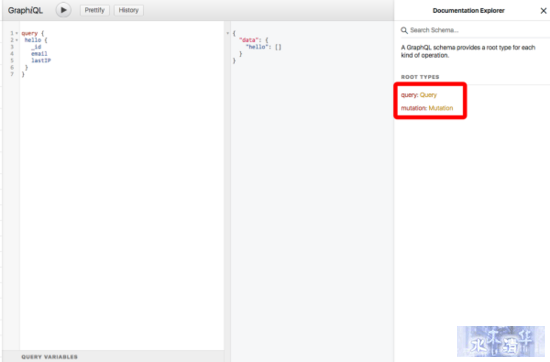Collapse the JSON result root object
The height and width of the screenshot is (362, 550).
(228, 33)
